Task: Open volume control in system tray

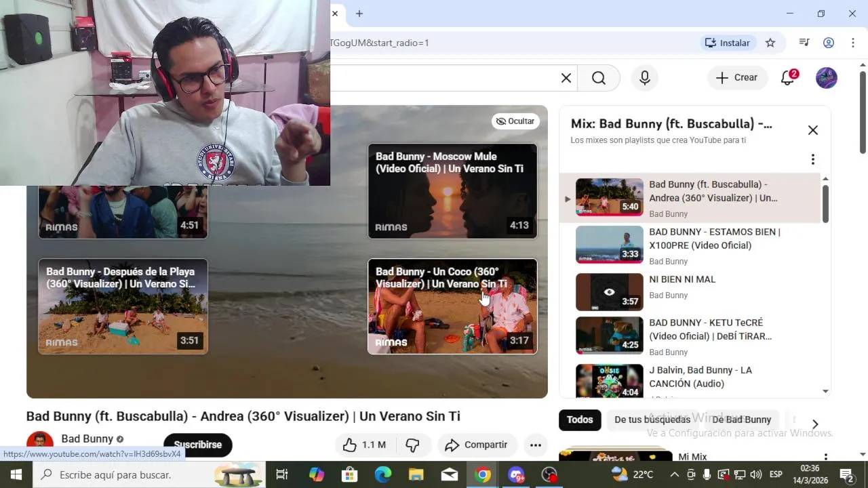Action: (x=756, y=474)
